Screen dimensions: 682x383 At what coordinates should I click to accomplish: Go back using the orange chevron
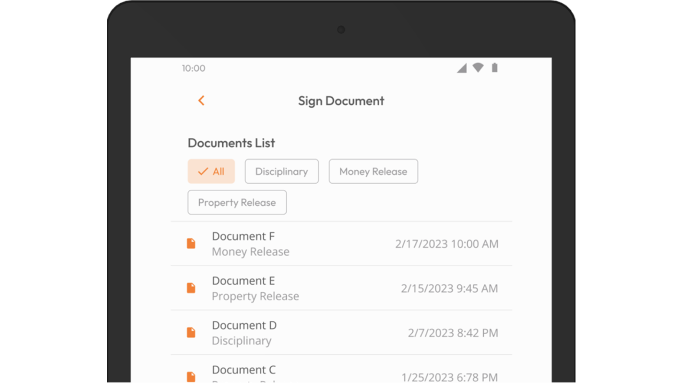pos(201,100)
